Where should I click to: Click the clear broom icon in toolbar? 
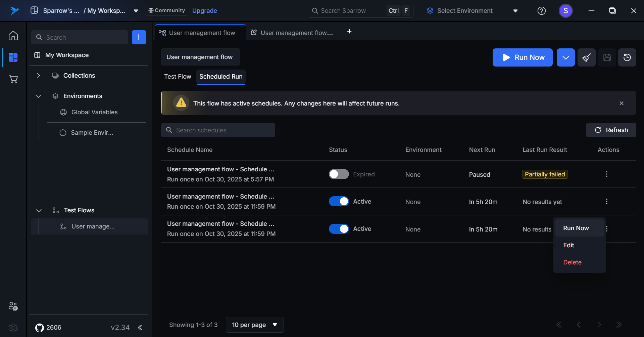[586, 57]
